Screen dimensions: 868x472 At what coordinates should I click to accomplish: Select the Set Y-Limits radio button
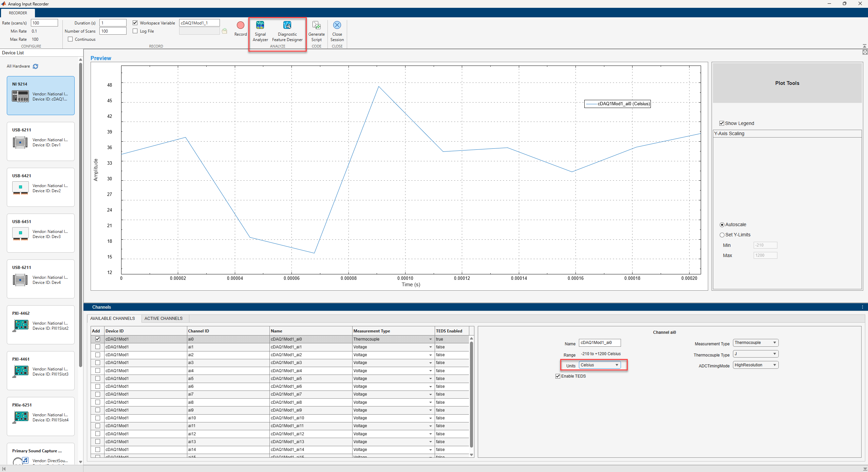(x=722, y=235)
